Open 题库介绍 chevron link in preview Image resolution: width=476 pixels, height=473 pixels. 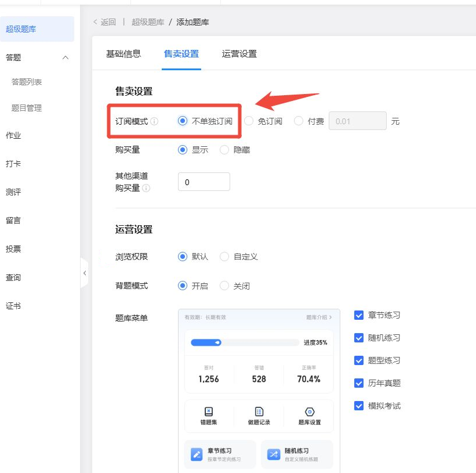319,317
